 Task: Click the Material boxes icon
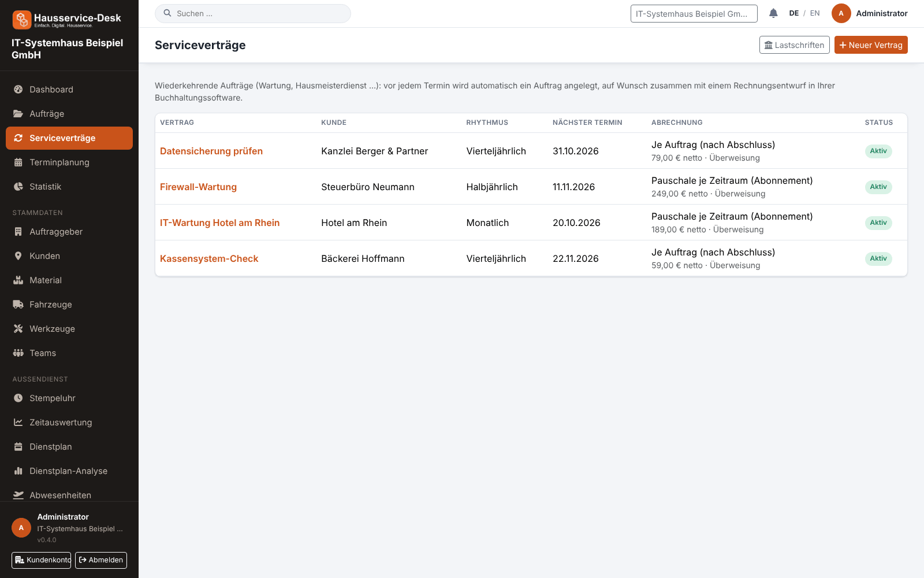tap(18, 280)
